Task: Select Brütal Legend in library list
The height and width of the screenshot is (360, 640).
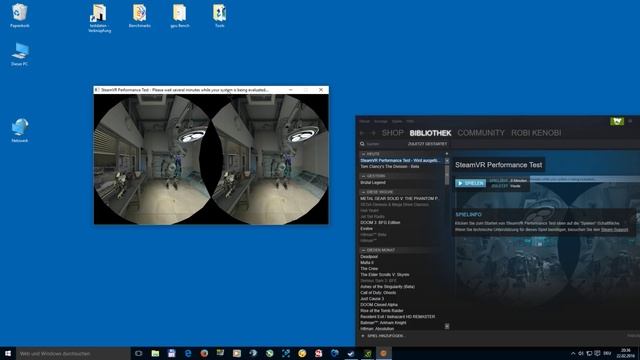Action: coord(373,182)
